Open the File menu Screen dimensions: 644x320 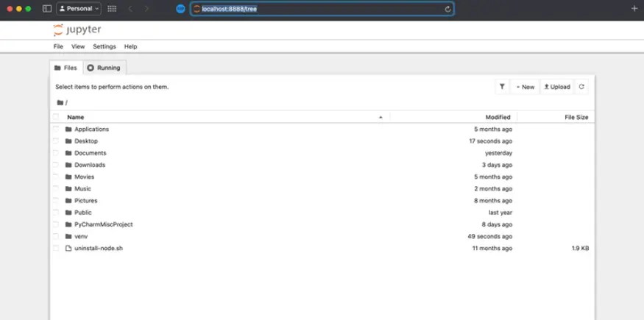pyautogui.click(x=58, y=46)
